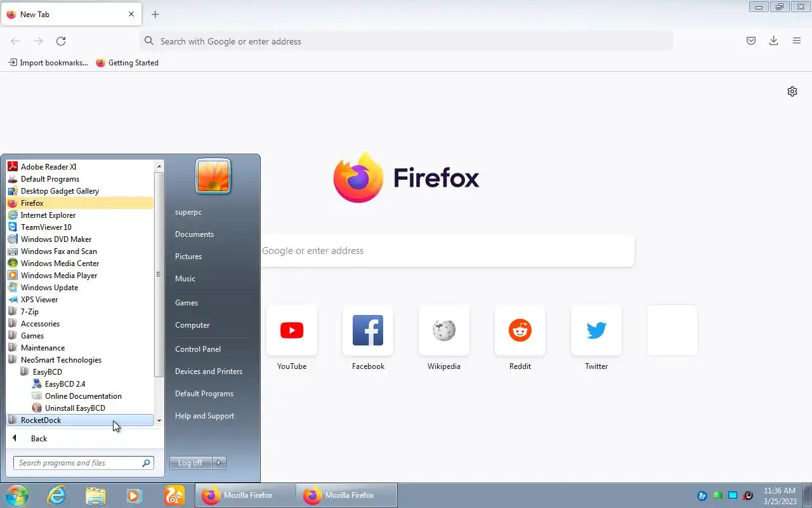Open Internet Explorer from the taskbar
The height and width of the screenshot is (508, 812).
click(56, 495)
